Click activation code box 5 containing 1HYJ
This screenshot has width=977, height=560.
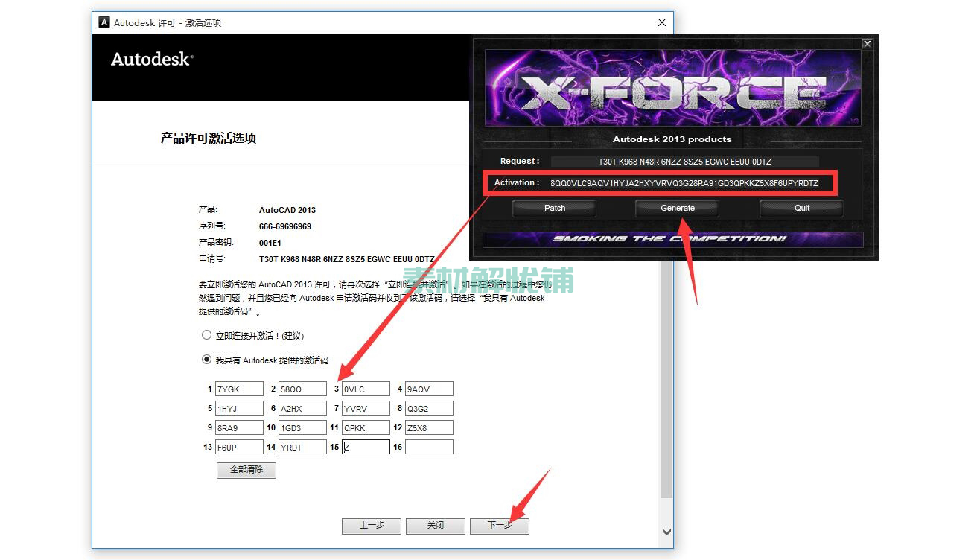tap(239, 408)
